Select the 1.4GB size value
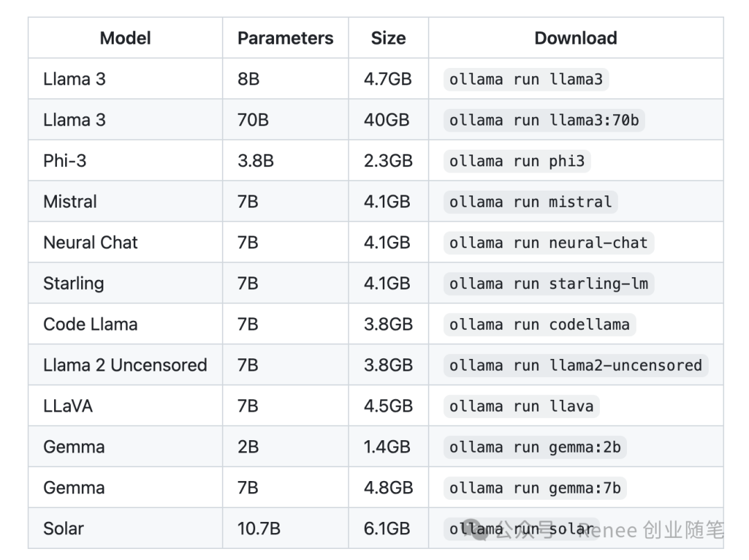The width and height of the screenshot is (749, 560). click(387, 447)
